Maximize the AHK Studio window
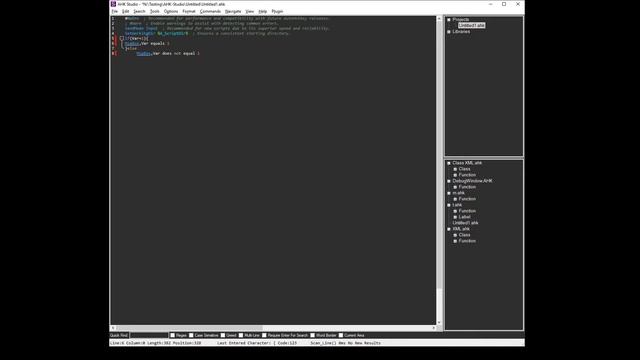The image size is (640, 360). 504,4
